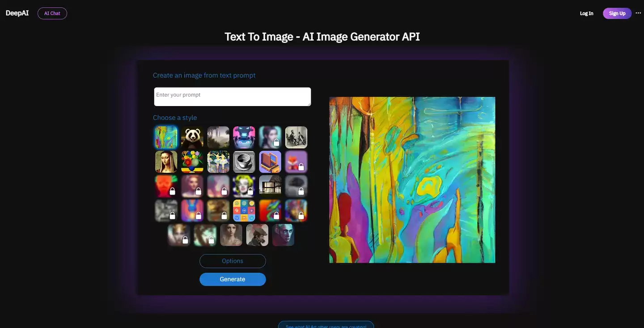Choose the panda style thumbnail
Screen dimensions: 644x328
pos(192,137)
